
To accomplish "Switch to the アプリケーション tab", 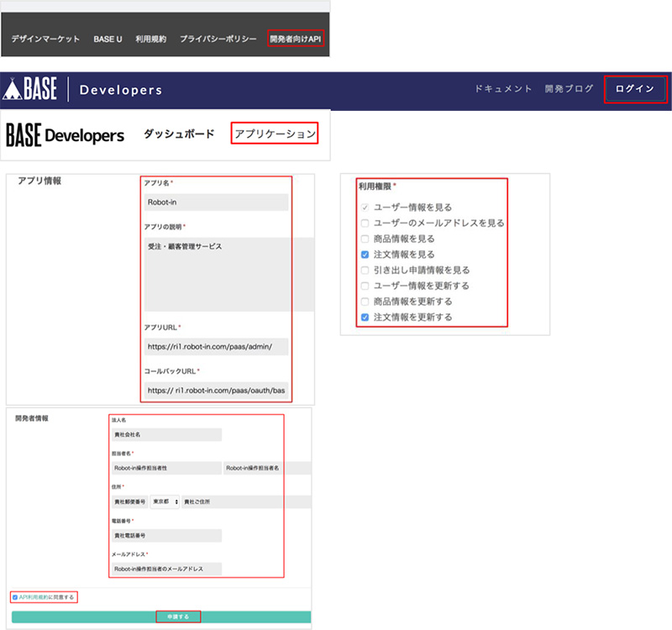I will click(275, 134).
